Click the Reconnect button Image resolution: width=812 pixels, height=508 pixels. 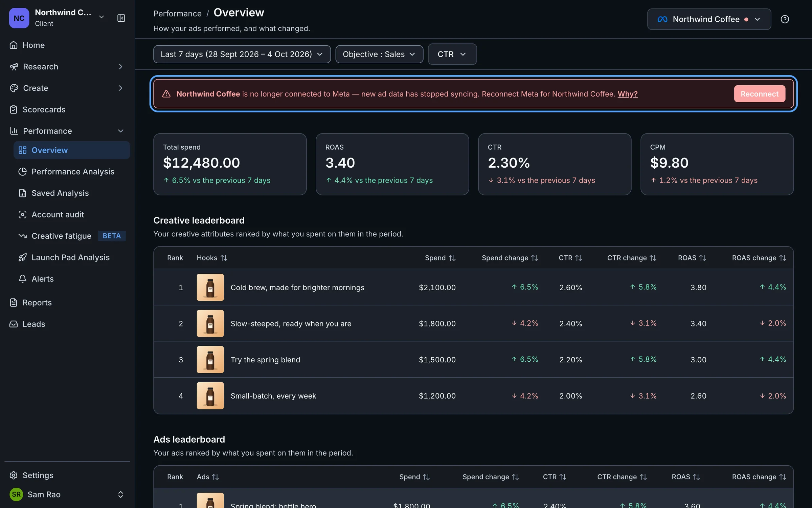[760, 94]
